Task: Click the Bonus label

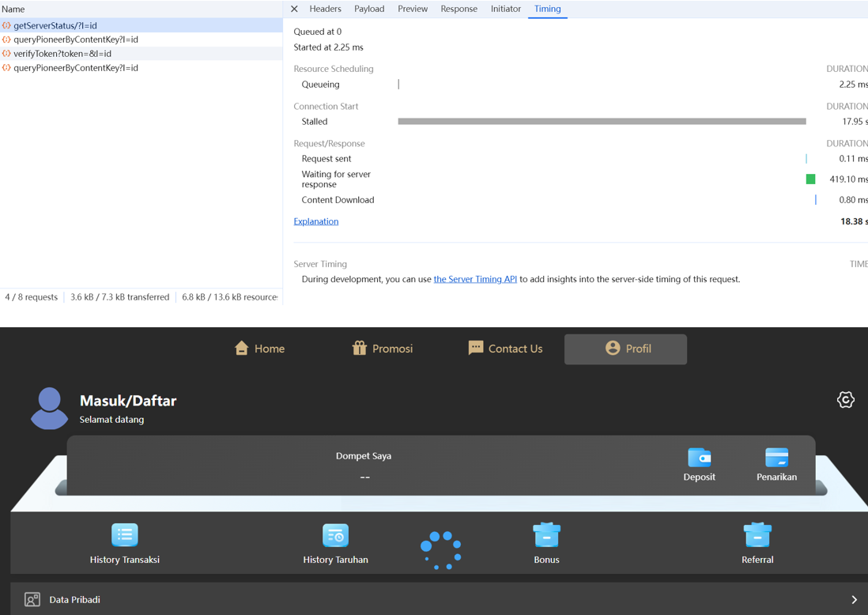Action: coord(546,560)
